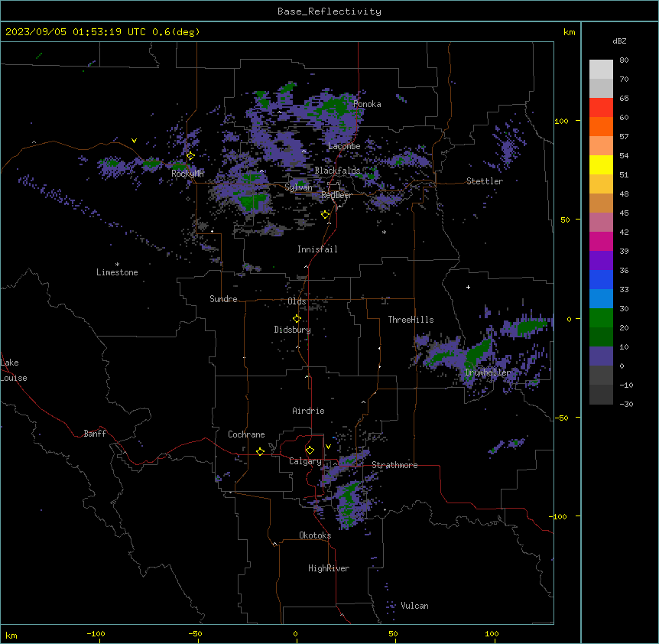Pick the magenta 39-42 dBZ legend swatch
This screenshot has width=659, height=644.
point(601,241)
